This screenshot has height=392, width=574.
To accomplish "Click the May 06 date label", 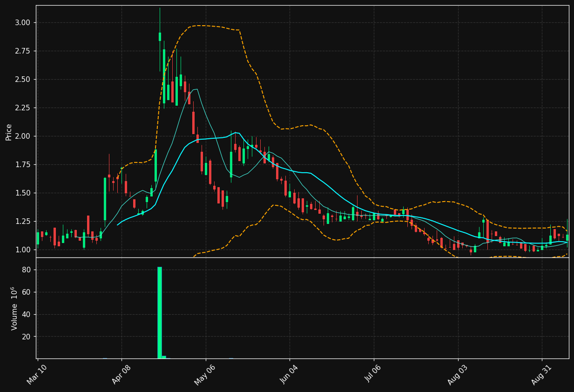I will point(205,374).
